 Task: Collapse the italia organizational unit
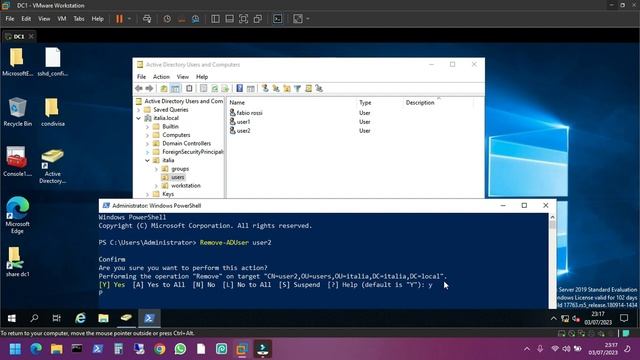coord(147,160)
